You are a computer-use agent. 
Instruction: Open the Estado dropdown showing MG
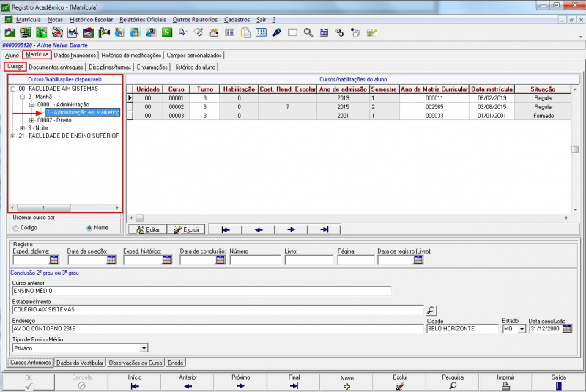tap(522, 329)
